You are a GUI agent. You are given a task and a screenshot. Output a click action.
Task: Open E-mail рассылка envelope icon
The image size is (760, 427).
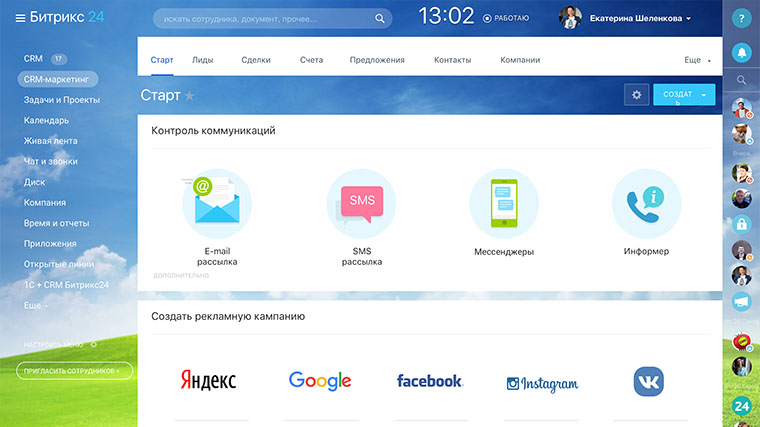[x=217, y=204]
